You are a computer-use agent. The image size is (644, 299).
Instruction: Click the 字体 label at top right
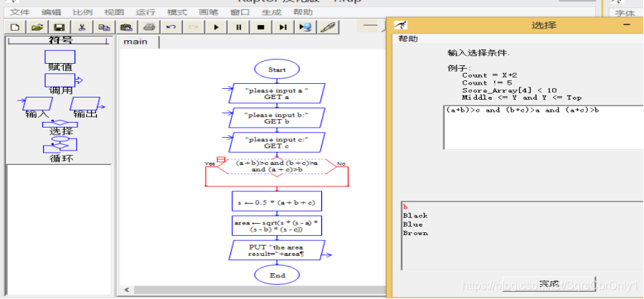[625, 13]
